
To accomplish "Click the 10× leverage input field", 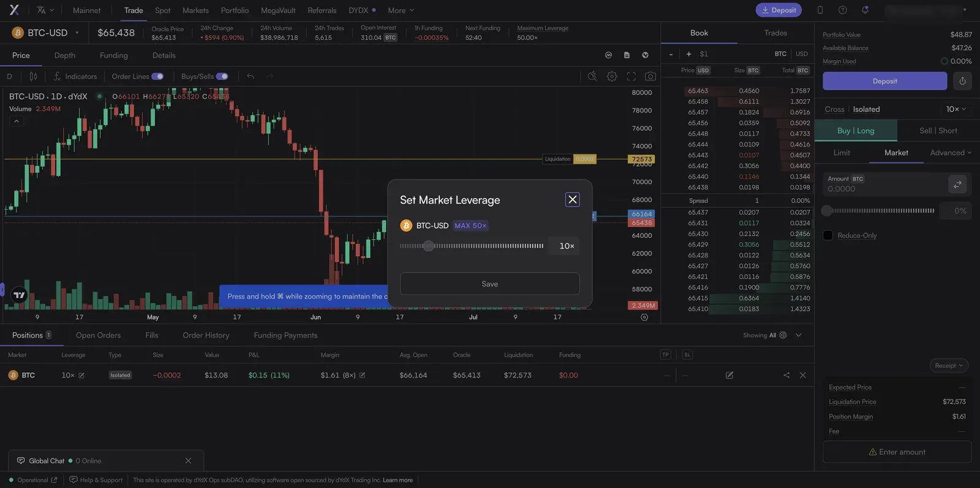I will pos(564,246).
